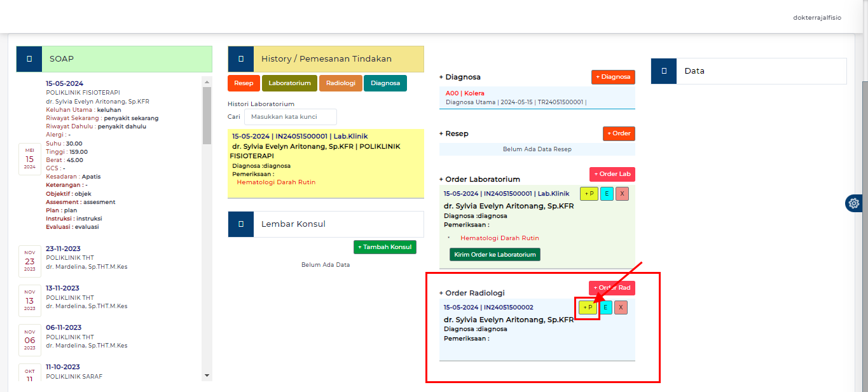Switch to the Laboratorium history tab
This screenshot has width=868, height=392.
[x=289, y=83]
